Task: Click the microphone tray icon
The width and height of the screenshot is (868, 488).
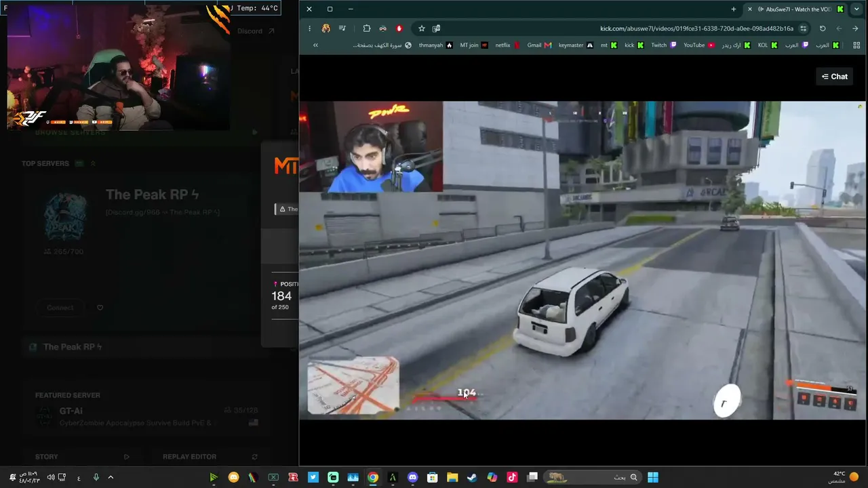Action: point(96,477)
